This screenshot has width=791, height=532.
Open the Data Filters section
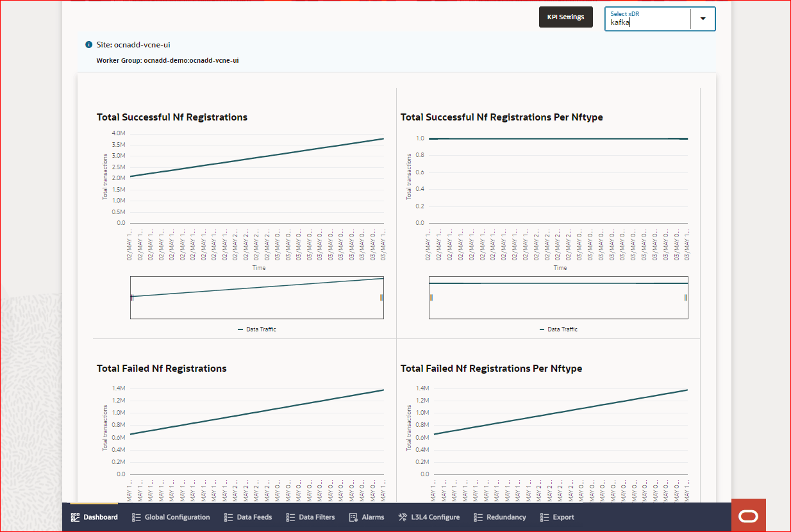click(x=290, y=517)
